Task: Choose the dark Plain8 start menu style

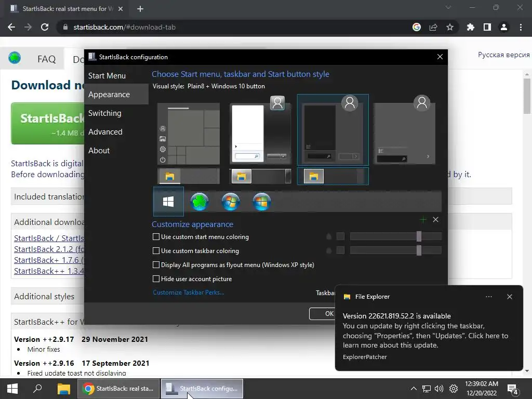Action: click(x=333, y=130)
